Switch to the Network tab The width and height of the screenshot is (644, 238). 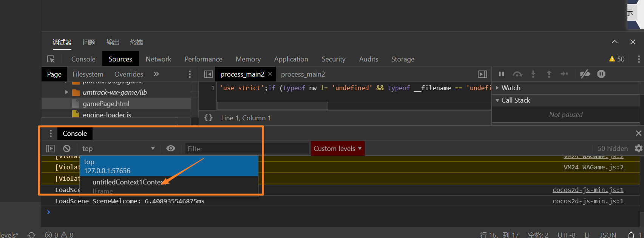[x=158, y=59]
